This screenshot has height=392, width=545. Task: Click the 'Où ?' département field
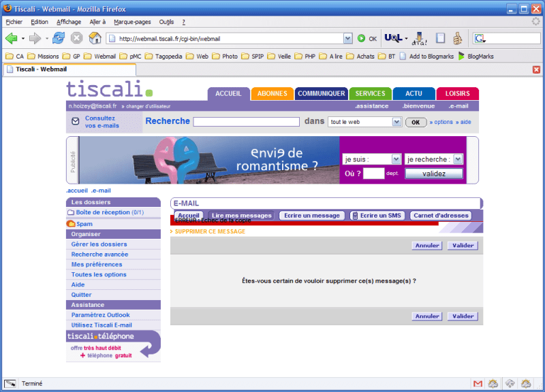(373, 174)
